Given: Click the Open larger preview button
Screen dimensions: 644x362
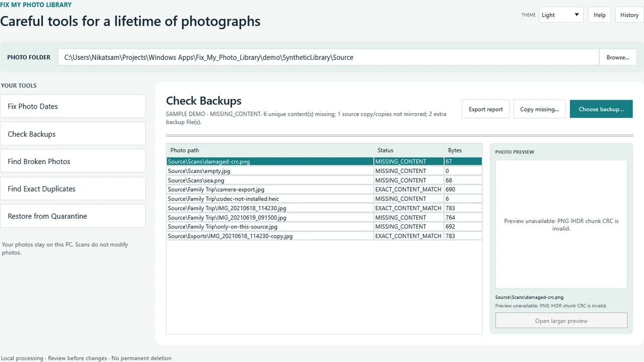Looking at the screenshot, I should (x=561, y=321).
